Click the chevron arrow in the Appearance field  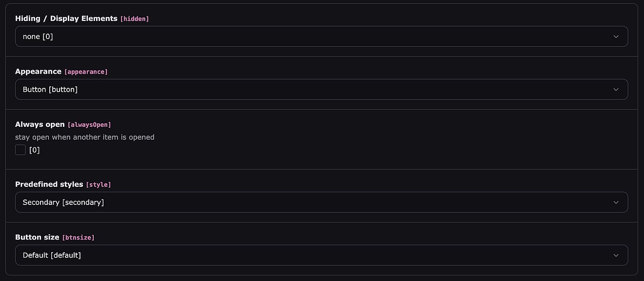(x=616, y=89)
